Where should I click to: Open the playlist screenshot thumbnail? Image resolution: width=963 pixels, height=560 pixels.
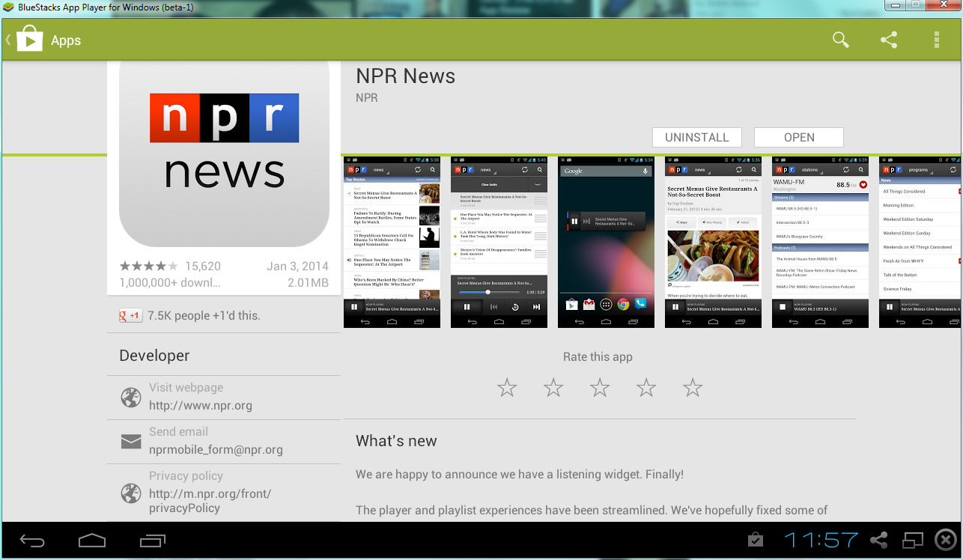pyautogui.click(x=499, y=242)
